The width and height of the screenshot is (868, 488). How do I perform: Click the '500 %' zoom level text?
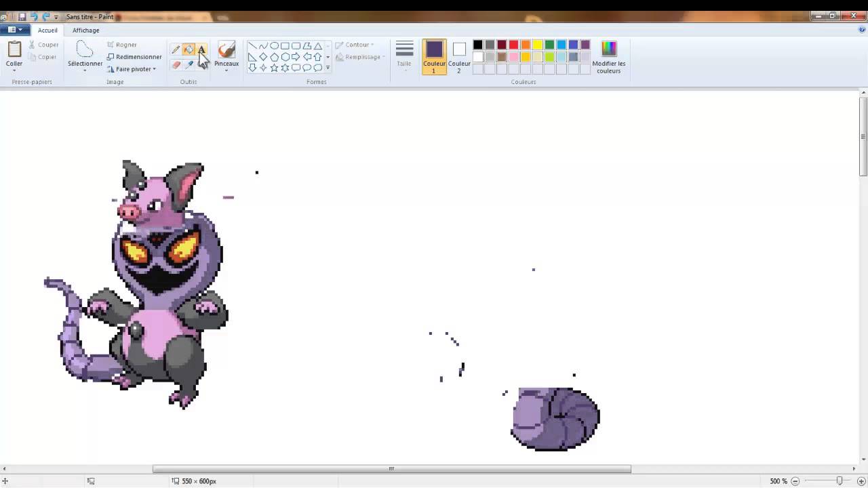778,481
